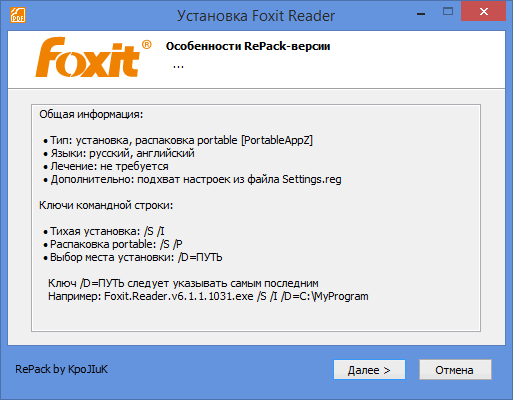The width and height of the screenshot is (513, 400).
Task: Click the registered trademark symbol beside the logo
Action: 147,44
